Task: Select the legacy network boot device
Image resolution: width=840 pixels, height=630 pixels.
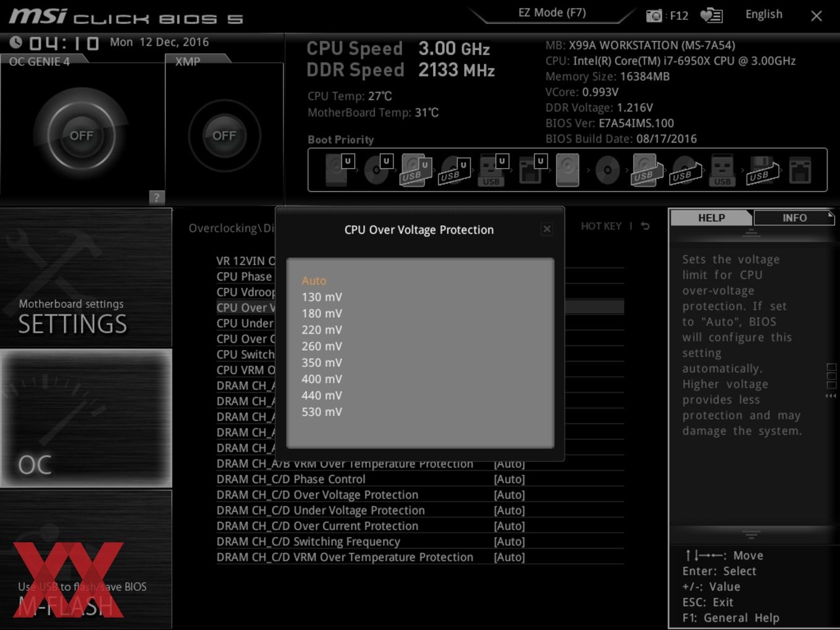Action: click(x=800, y=170)
